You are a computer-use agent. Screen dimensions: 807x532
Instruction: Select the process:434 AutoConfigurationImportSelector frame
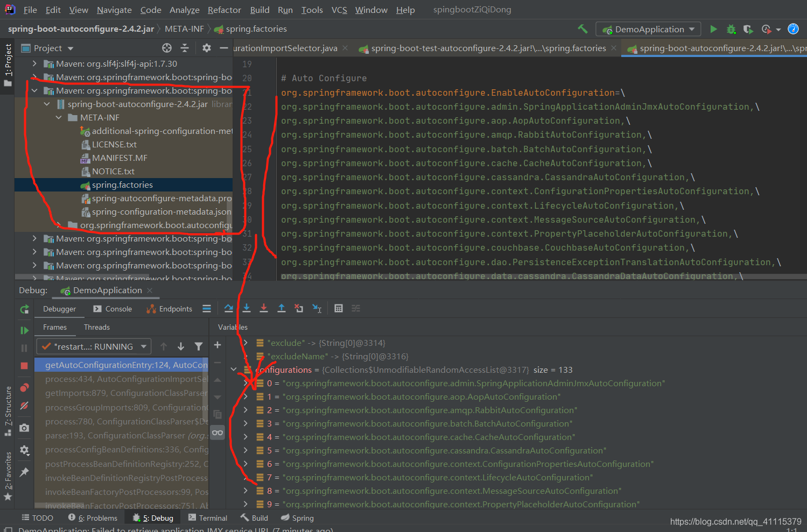(122, 379)
